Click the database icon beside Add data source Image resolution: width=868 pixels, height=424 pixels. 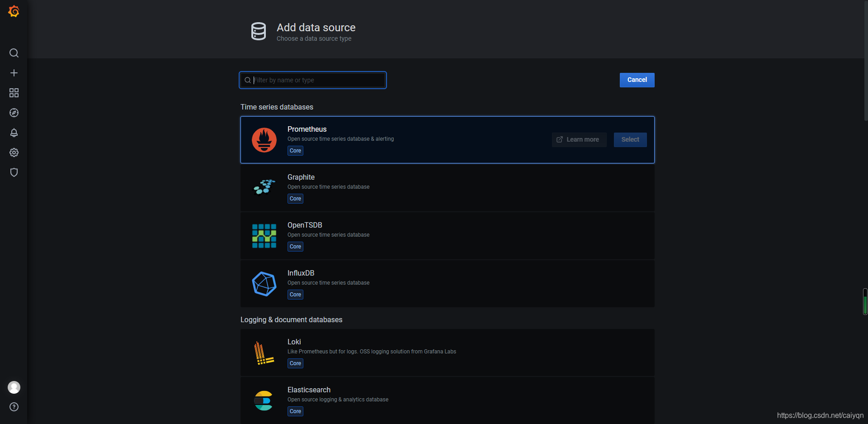[259, 31]
